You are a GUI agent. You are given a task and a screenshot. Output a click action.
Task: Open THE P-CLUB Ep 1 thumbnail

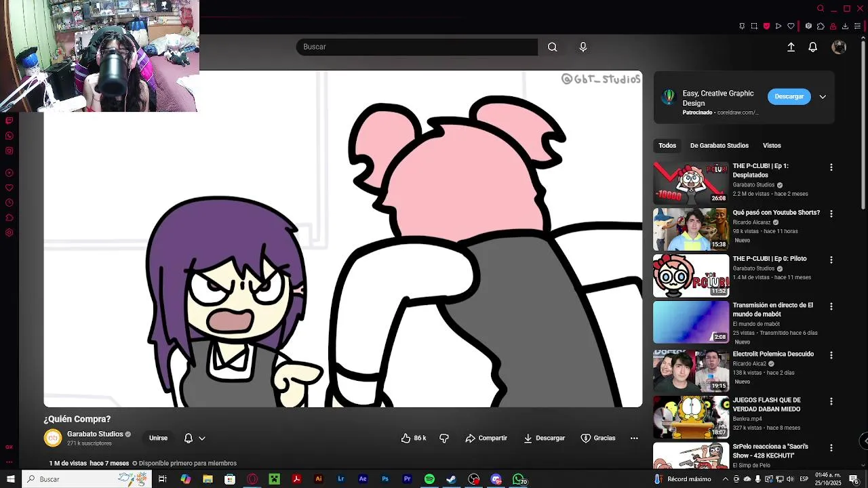tap(691, 183)
